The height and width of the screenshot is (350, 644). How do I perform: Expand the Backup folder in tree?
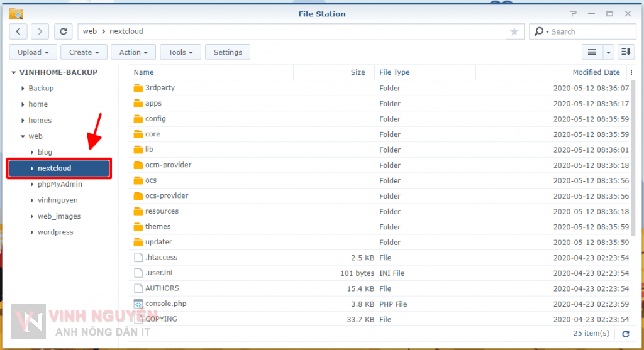click(23, 89)
